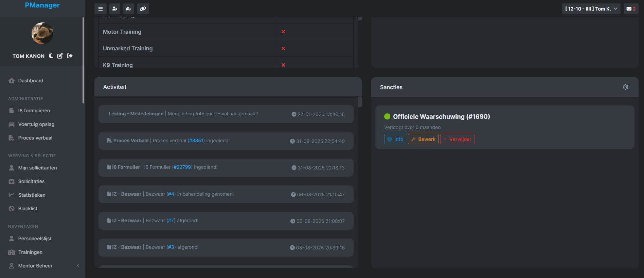
Task: Open the Tom K. user dropdown
Action: coord(591,9)
